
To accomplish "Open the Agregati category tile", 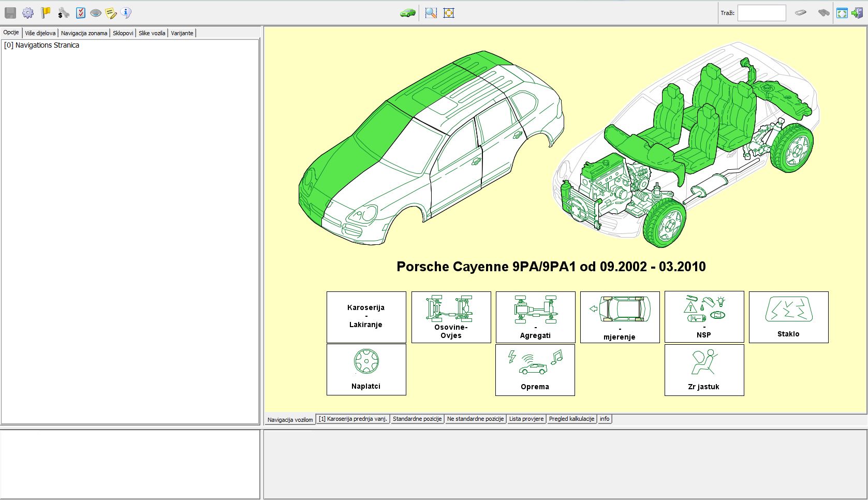I will (536, 317).
